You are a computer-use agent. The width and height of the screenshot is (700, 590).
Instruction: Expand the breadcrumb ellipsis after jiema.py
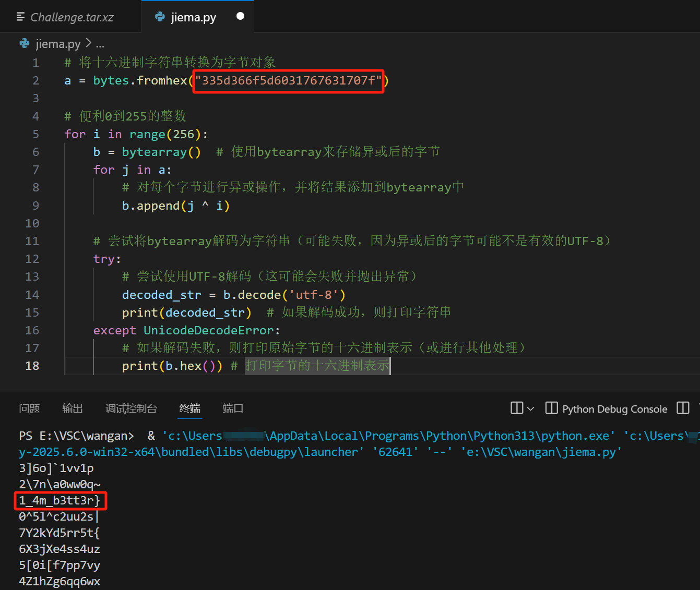point(100,44)
